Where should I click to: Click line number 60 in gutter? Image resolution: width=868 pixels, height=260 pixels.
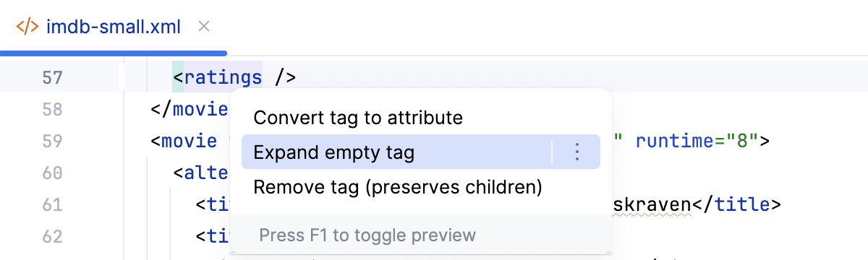tap(52, 173)
